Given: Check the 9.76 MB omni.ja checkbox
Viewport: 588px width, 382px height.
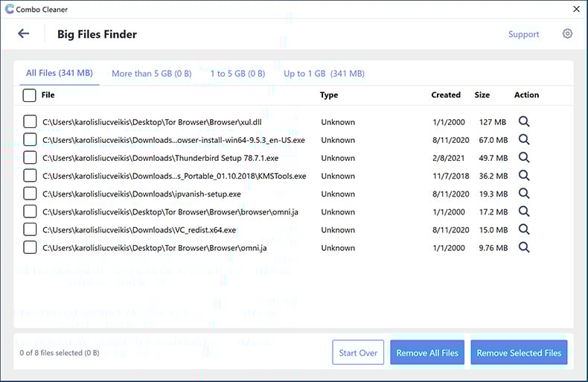Looking at the screenshot, I should coord(30,248).
